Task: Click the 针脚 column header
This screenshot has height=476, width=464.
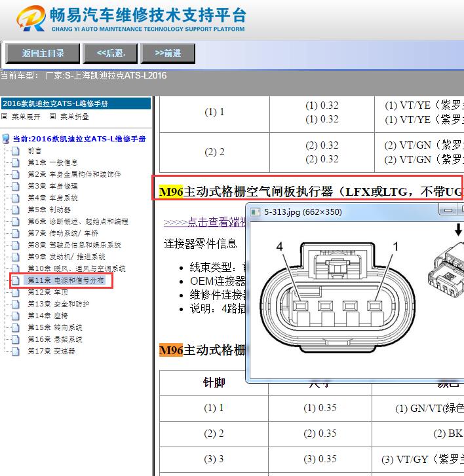Action: [x=214, y=382]
